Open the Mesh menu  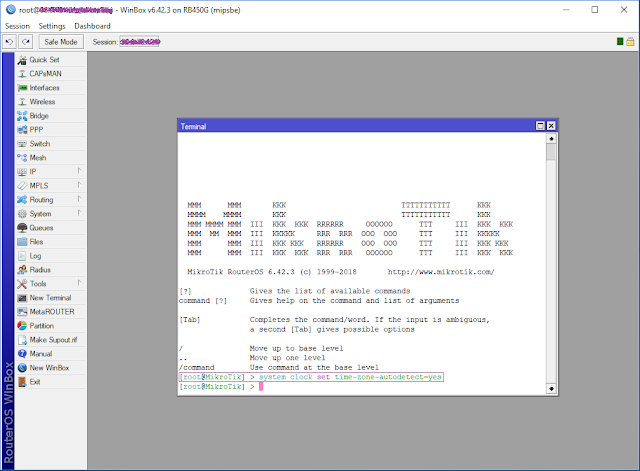click(x=51, y=158)
